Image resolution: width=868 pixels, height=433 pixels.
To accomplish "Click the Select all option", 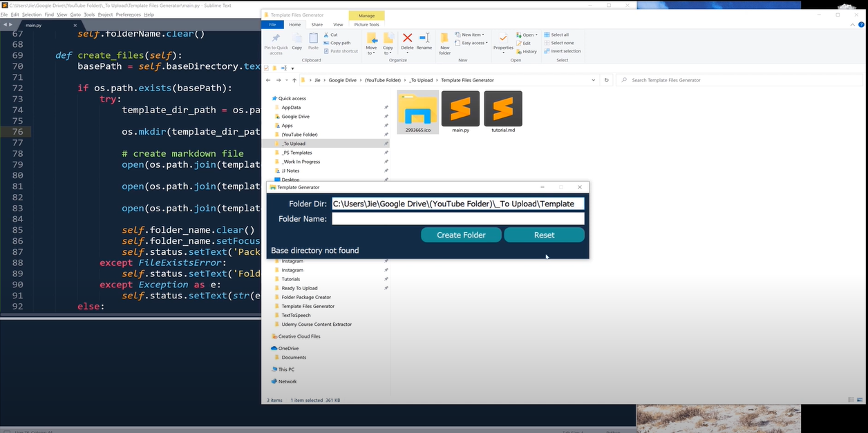I will 556,35.
